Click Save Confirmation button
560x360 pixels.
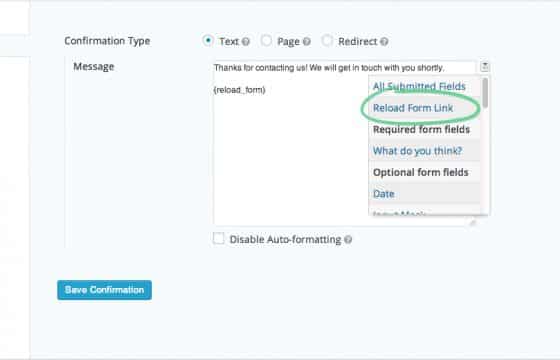tap(104, 290)
